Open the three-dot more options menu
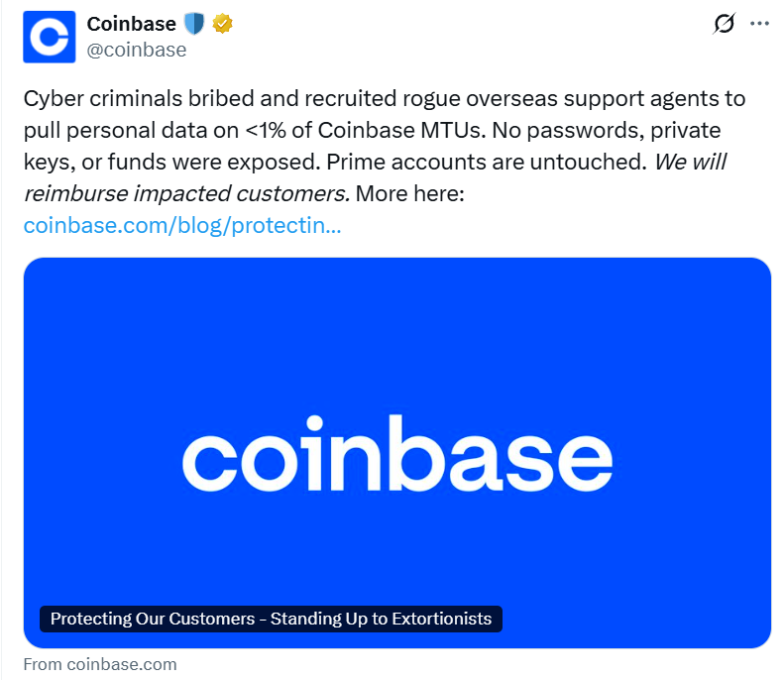 coord(759,25)
